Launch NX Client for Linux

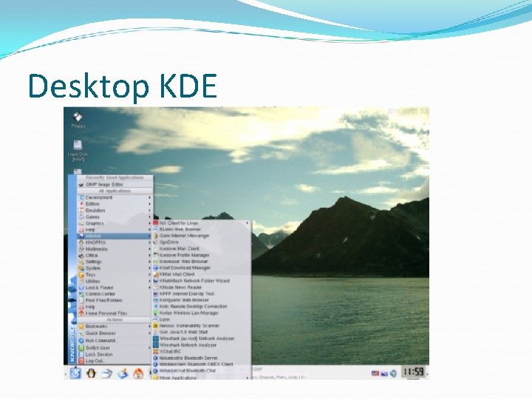click(202, 223)
